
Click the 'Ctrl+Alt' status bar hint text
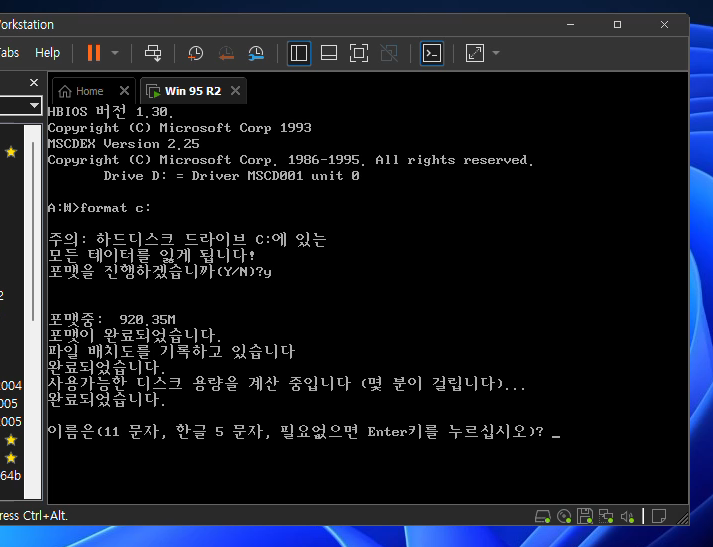pyautogui.click(x=45, y=516)
